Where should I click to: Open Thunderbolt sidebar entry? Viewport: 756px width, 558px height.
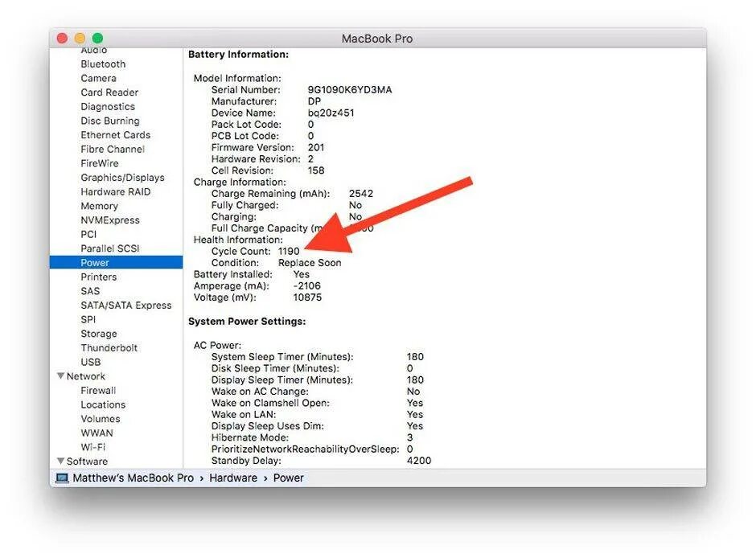[109, 348]
